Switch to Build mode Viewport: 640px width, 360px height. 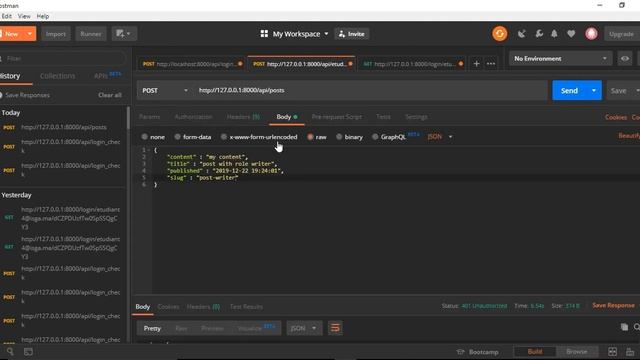tap(535, 351)
